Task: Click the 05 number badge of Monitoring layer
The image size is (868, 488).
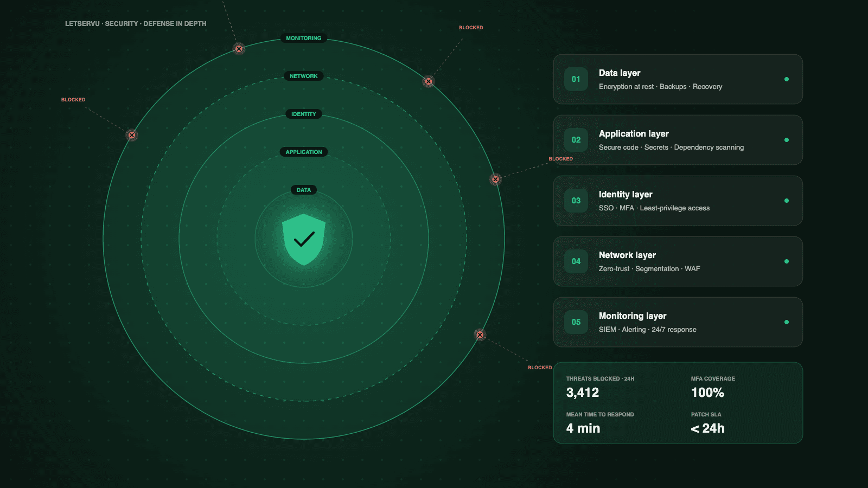Action: pos(576,322)
